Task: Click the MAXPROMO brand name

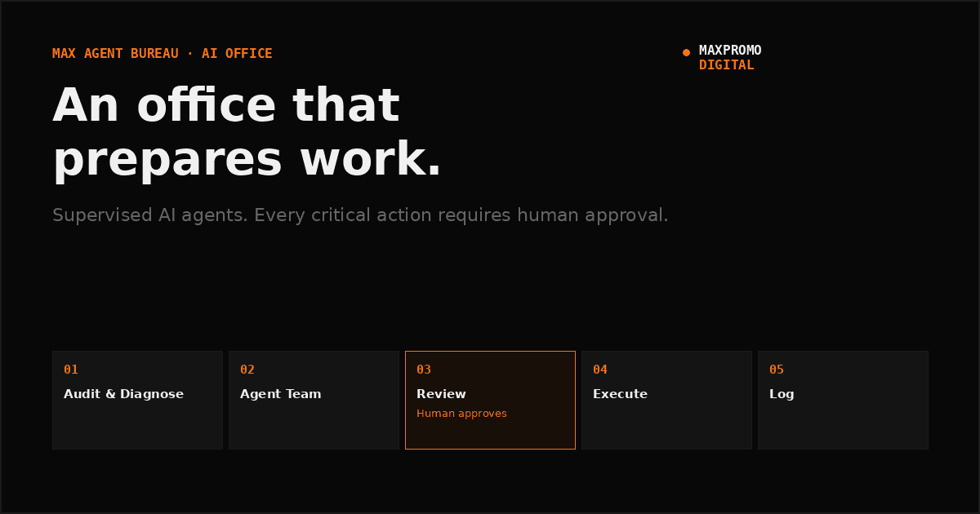Action: 730,51
